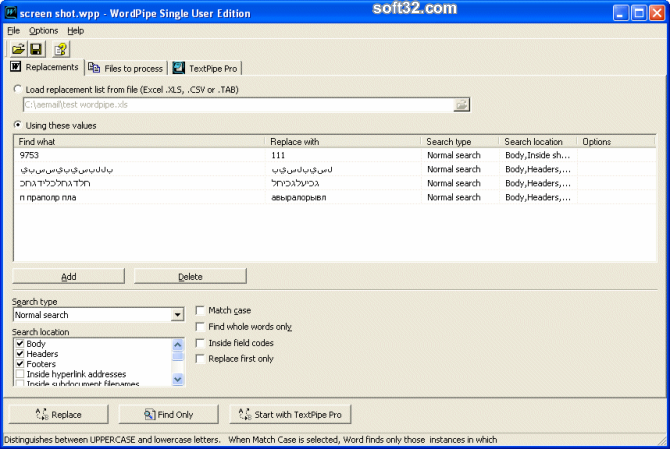Maximize the WordPipe window
This screenshot has width=670, height=449.
tap(639, 13)
